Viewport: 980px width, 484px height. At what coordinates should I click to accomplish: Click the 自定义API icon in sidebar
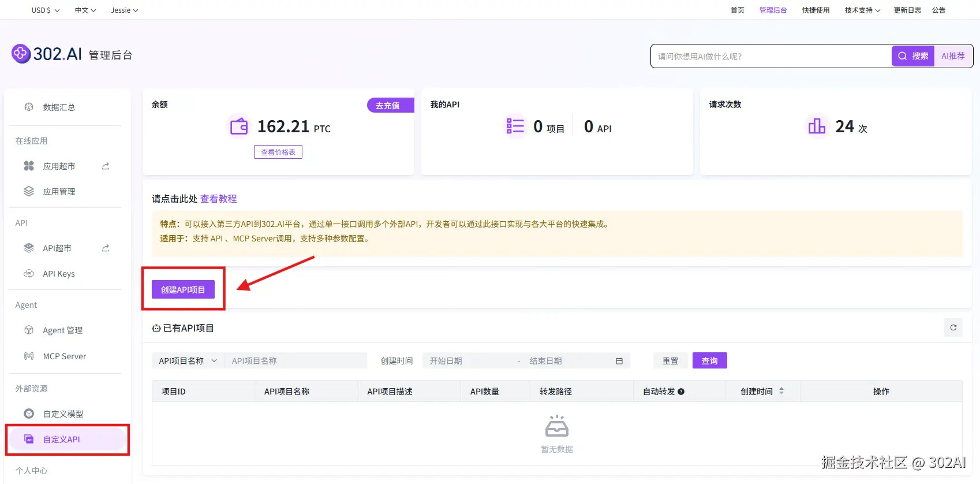(x=29, y=439)
